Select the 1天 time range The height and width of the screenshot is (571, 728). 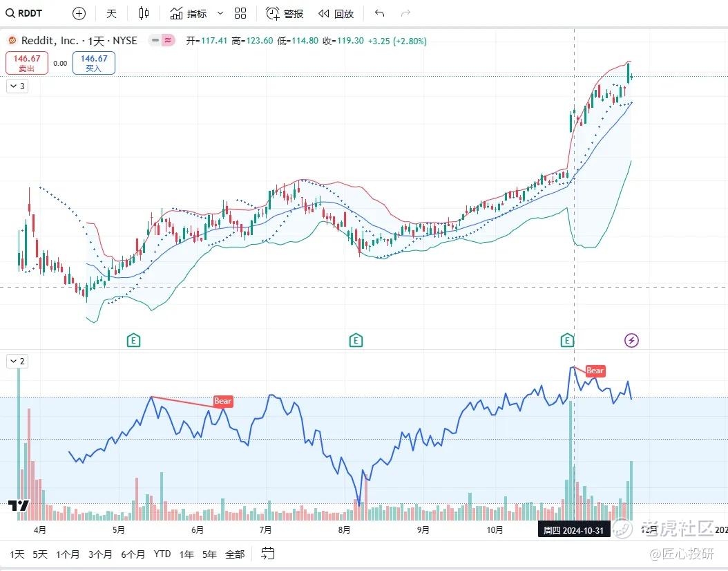coord(17,554)
